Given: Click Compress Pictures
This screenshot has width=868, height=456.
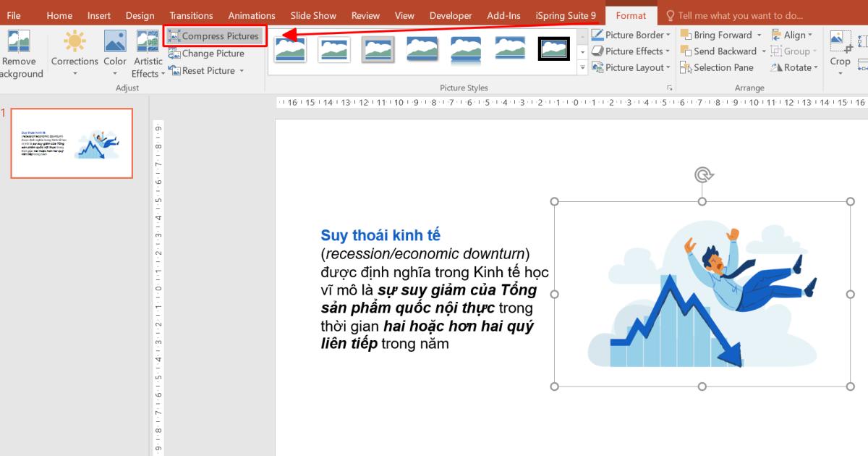Looking at the screenshot, I should pos(215,35).
